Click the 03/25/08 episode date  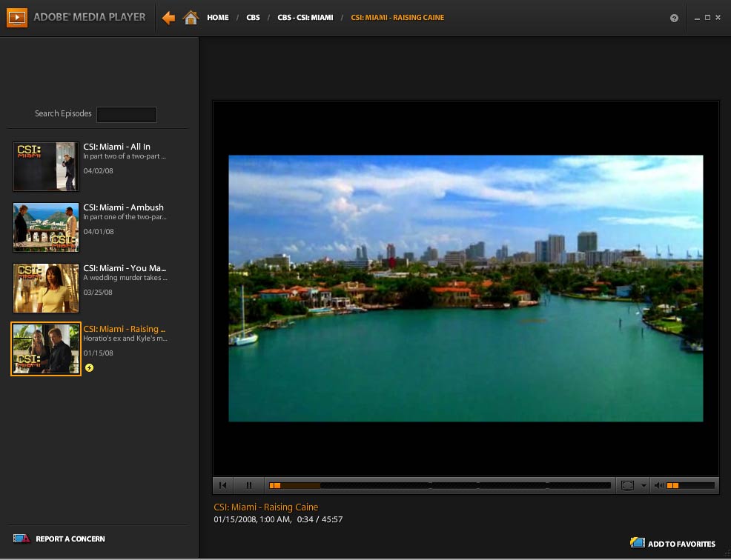(x=97, y=292)
